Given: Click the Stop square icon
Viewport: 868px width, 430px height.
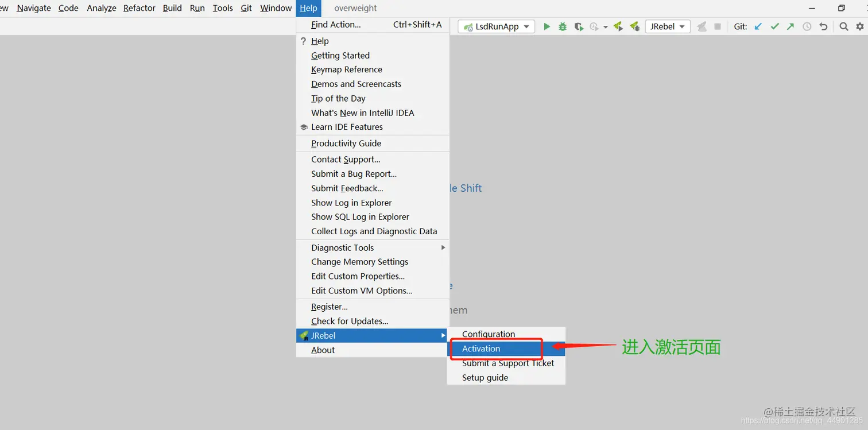Looking at the screenshot, I should (x=718, y=26).
